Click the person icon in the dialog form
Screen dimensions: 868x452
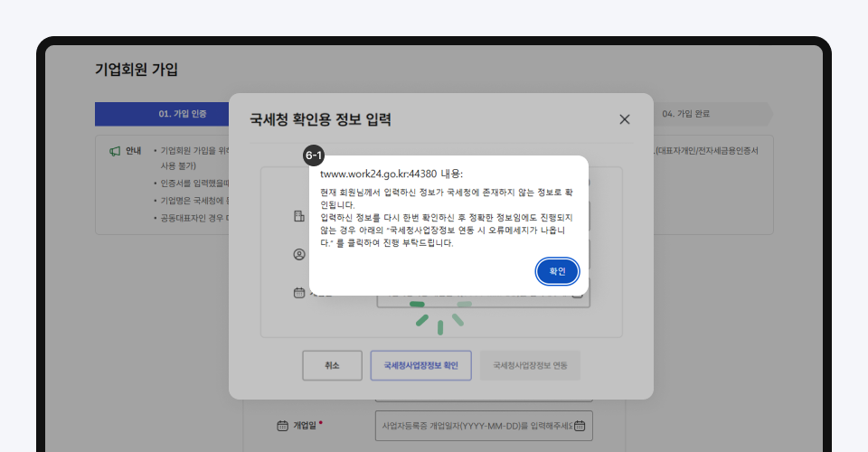point(299,255)
